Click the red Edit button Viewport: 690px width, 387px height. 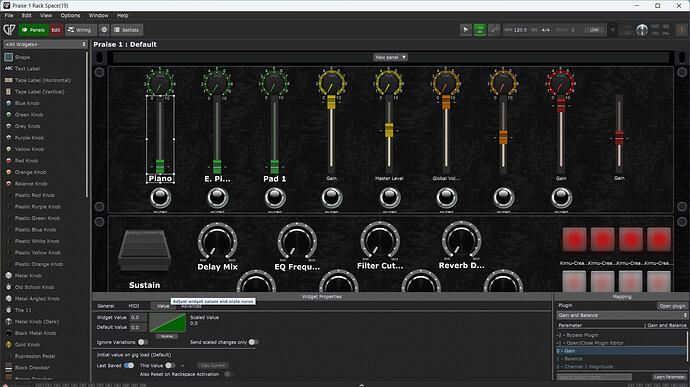(56, 30)
